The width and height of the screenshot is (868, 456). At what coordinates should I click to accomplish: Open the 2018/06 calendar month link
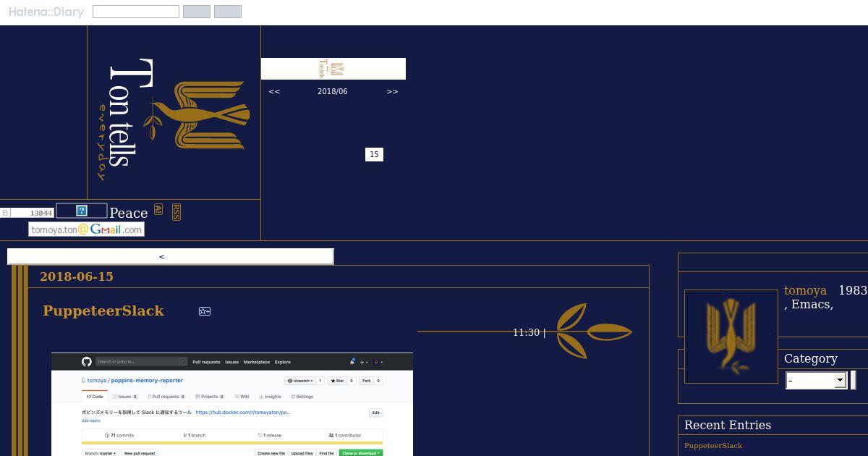click(x=333, y=92)
